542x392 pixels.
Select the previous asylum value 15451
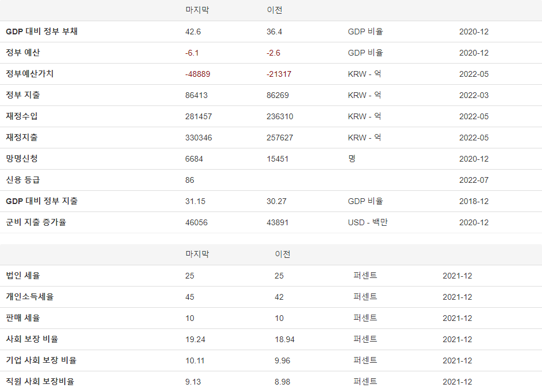(277, 159)
